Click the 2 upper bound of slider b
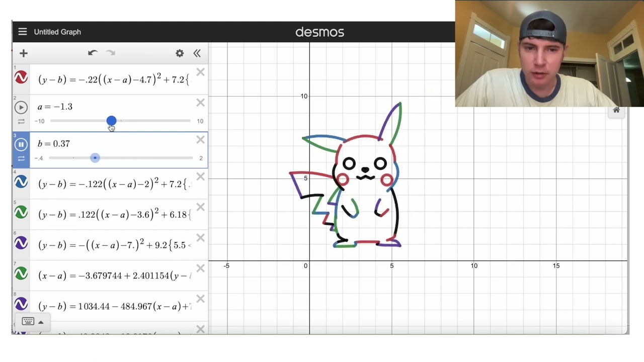This screenshot has height=362, width=644. click(x=201, y=158)
